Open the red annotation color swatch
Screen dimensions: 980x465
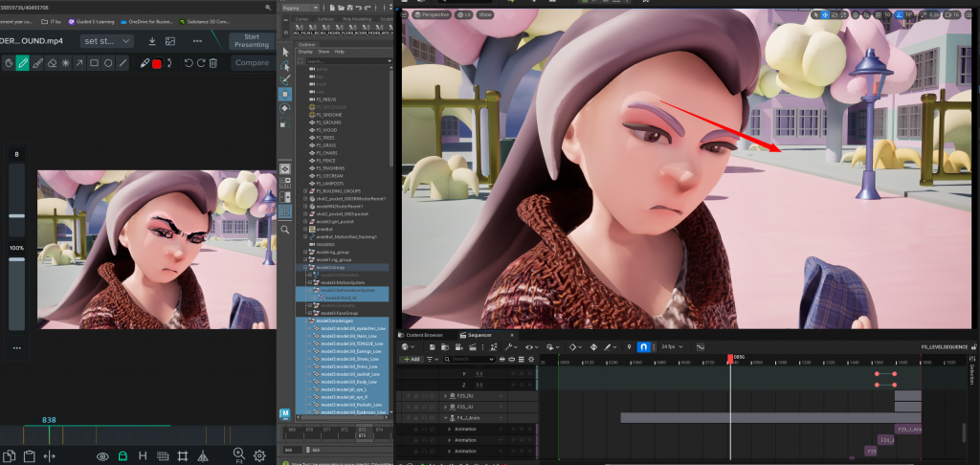pyautogui.click(x=157, y=63)
